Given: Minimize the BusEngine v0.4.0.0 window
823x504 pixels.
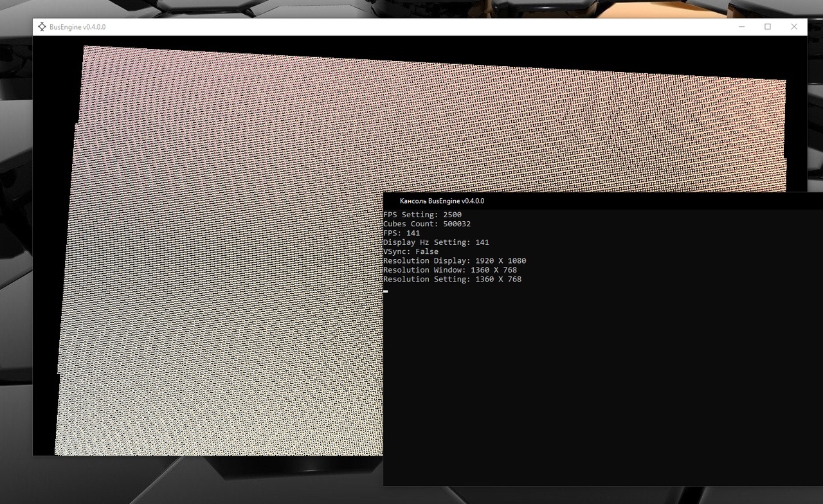Looking at the screenshot, I should (x=741, y=27).
